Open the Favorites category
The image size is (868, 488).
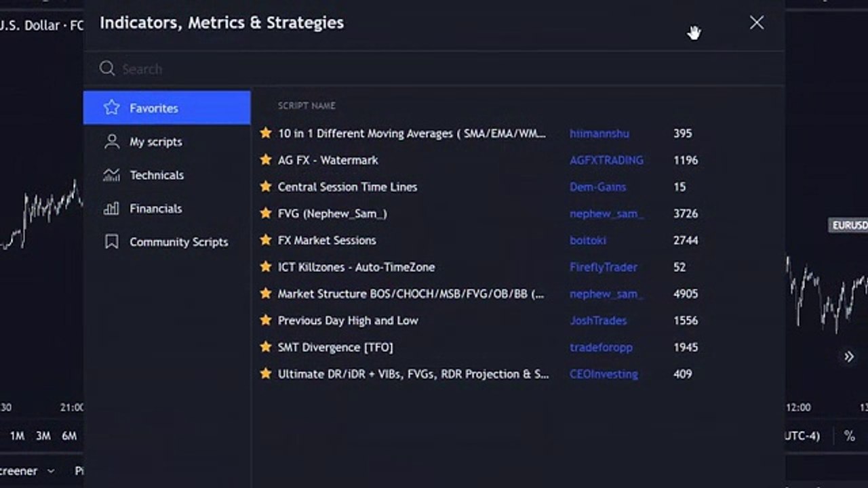point(167,108)
